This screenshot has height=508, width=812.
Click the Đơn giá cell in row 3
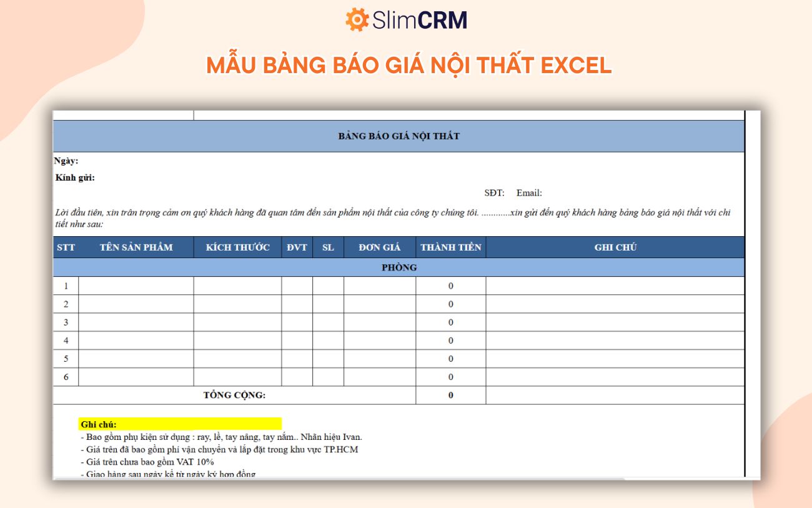click(380, 322)
